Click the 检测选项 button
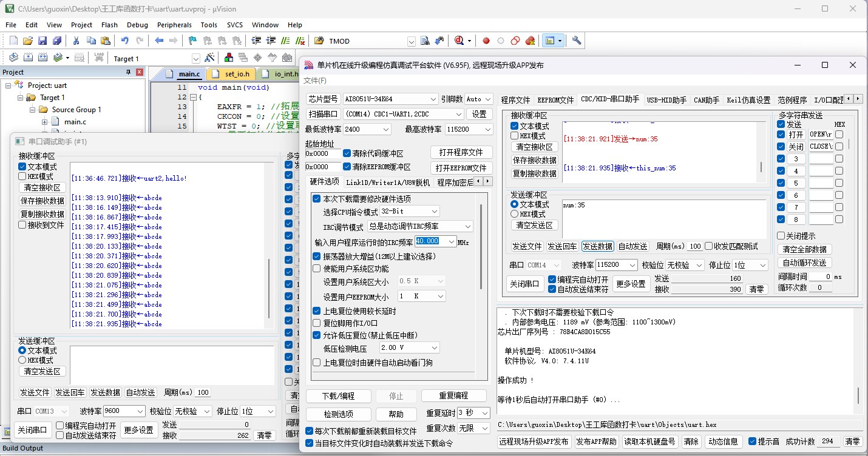Viewport: 868px width, 456px height. (339, 414)
